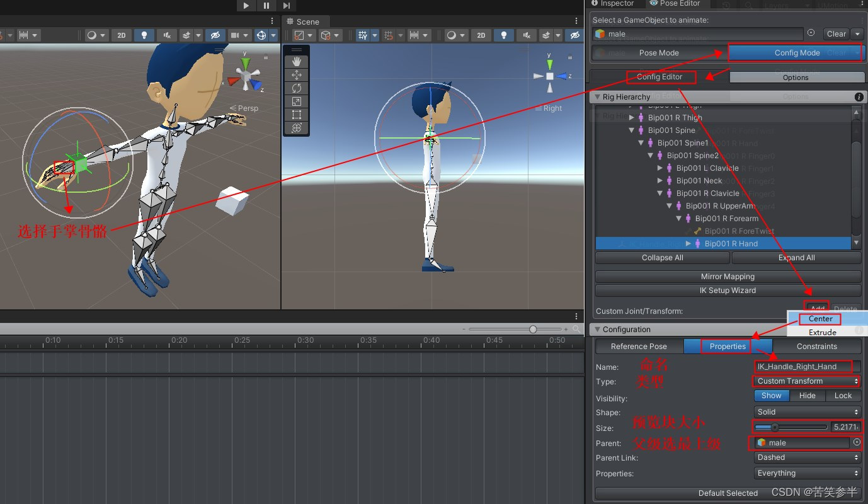Open the Pose Editor tab
Viewport: 868px width, 504px height.
click(676, 3)
